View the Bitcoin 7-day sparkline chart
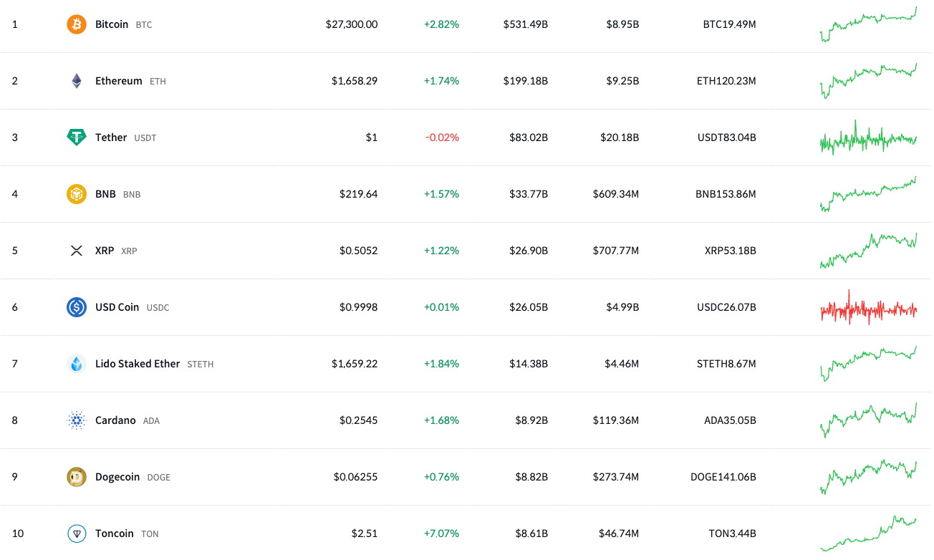This screenshot has width=934, height=560. [x=868, y=24]
